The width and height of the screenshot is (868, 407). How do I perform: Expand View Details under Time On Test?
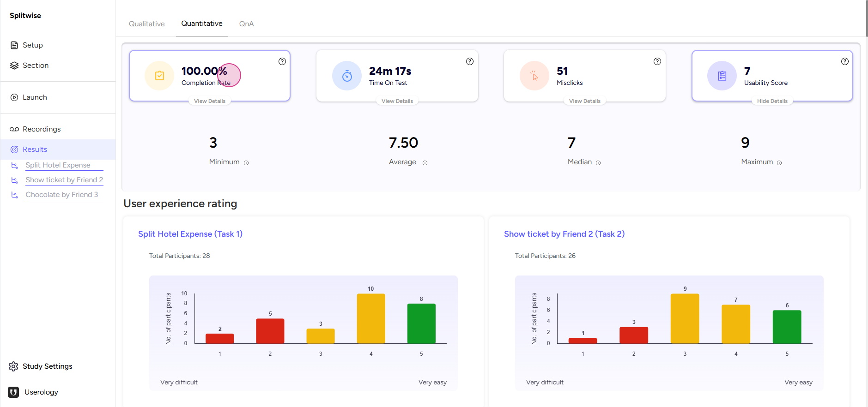point(397,101)
